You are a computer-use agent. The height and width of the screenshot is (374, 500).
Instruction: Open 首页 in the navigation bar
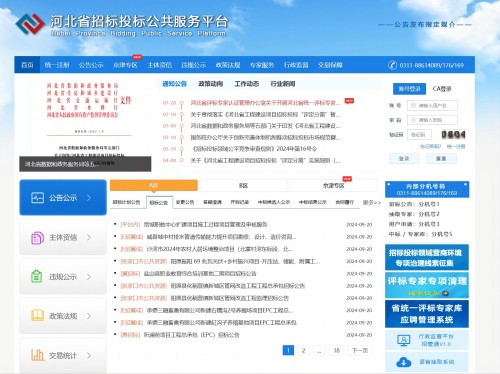pos(27,65)
